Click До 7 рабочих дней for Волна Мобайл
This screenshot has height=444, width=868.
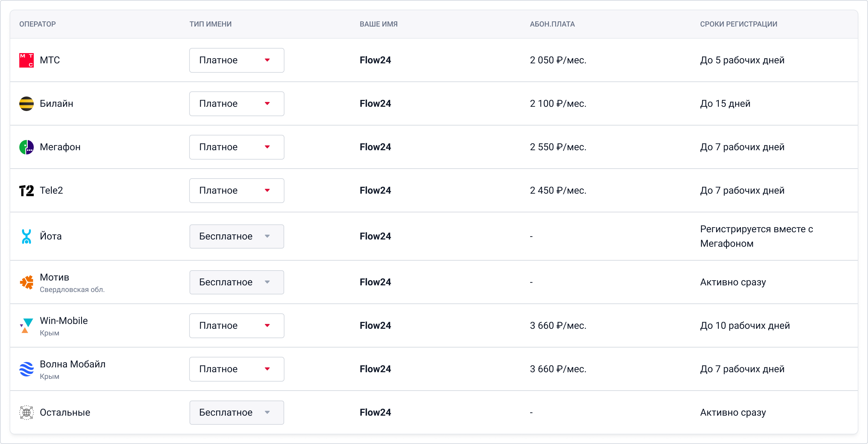point(742,369)
